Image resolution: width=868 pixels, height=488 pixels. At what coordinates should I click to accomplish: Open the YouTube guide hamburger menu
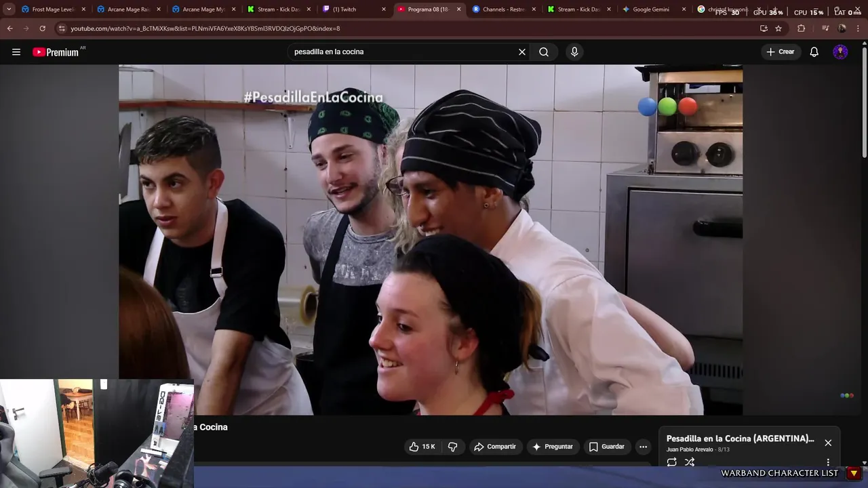coord(16,52)
